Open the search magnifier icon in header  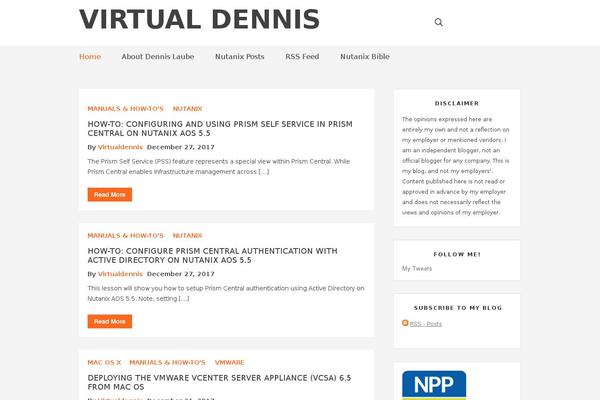point(439,22)
